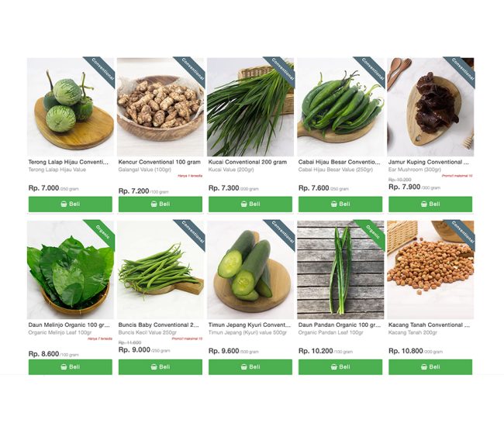
Task: Click Beli button under Kucai Conventional
Action: tap(250, 204)
